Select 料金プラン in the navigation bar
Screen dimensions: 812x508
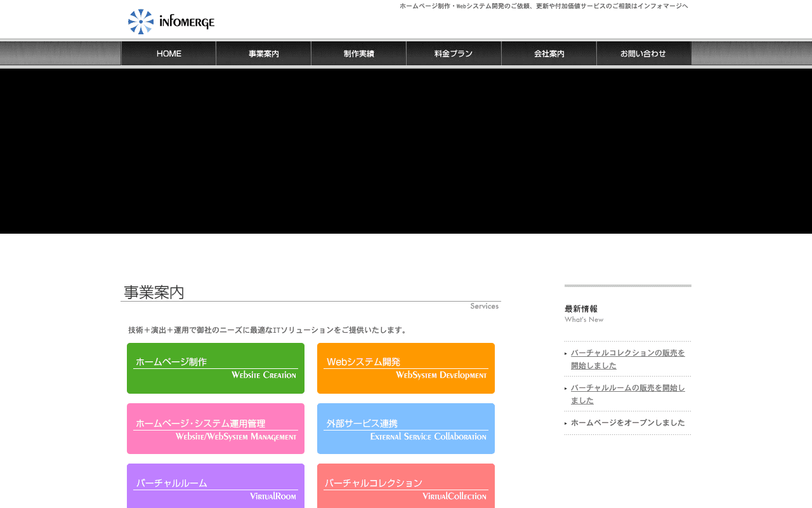454,53
